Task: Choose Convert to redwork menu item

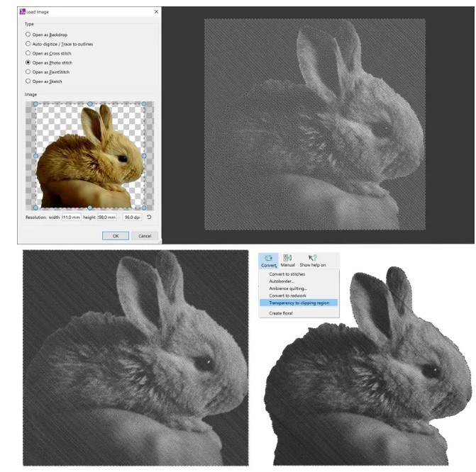Action: pos(288,296)
